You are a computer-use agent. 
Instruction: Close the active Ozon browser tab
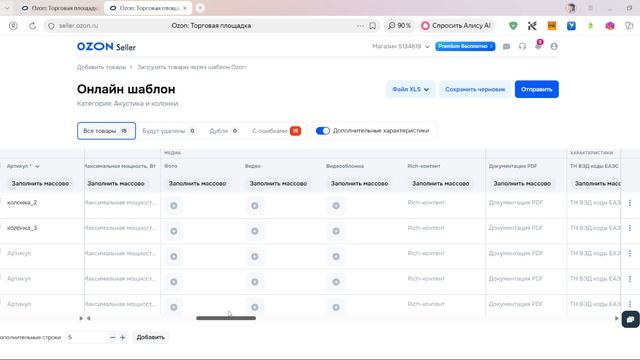185,8
